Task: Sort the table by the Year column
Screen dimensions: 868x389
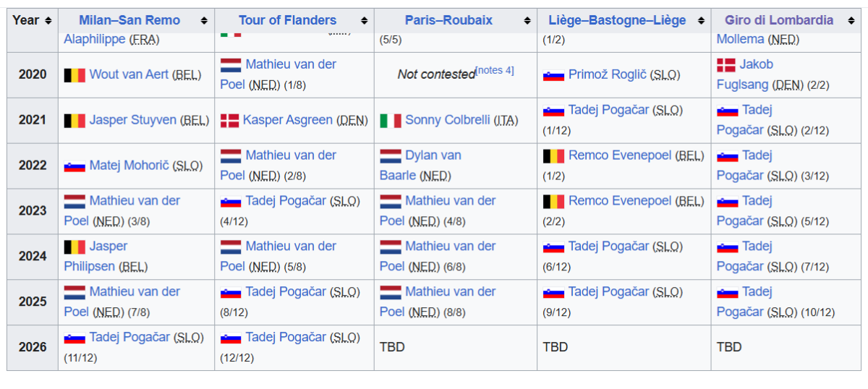Action: tap(48, 20)
